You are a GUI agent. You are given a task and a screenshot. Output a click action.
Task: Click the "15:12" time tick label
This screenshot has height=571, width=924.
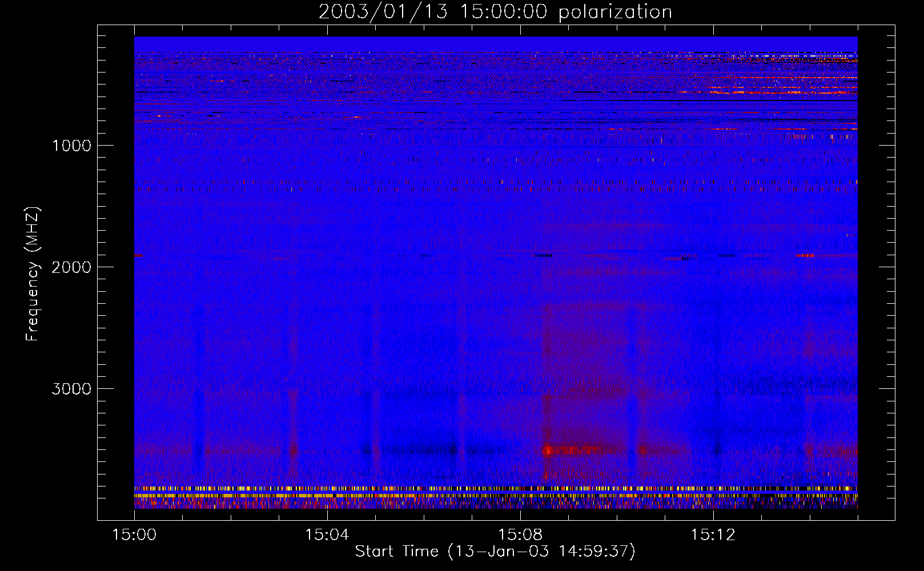[713, 535]
